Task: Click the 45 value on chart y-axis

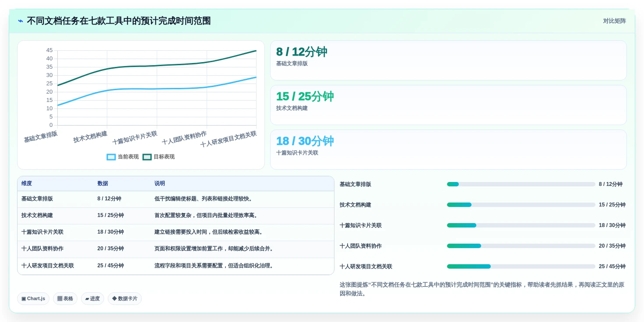Action: coord(49,50)
